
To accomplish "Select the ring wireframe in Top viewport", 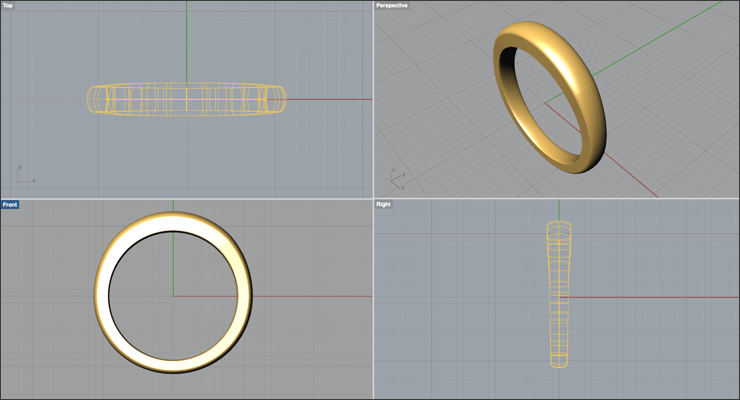I will coord(186,99).
